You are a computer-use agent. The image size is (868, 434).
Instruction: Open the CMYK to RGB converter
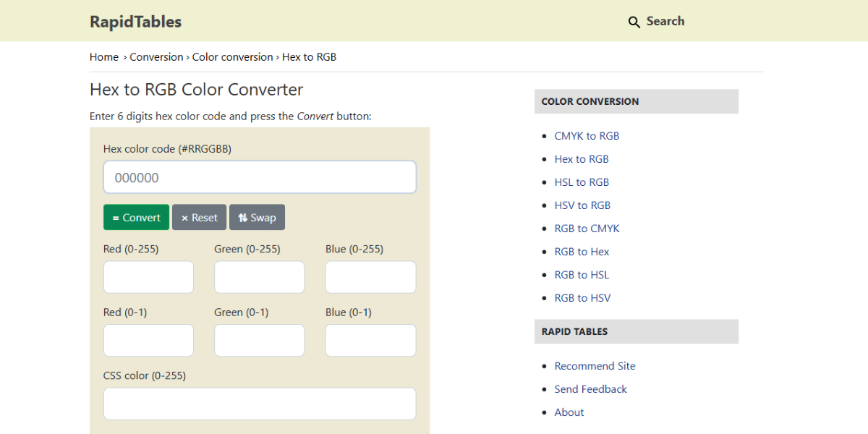(587, 136)
